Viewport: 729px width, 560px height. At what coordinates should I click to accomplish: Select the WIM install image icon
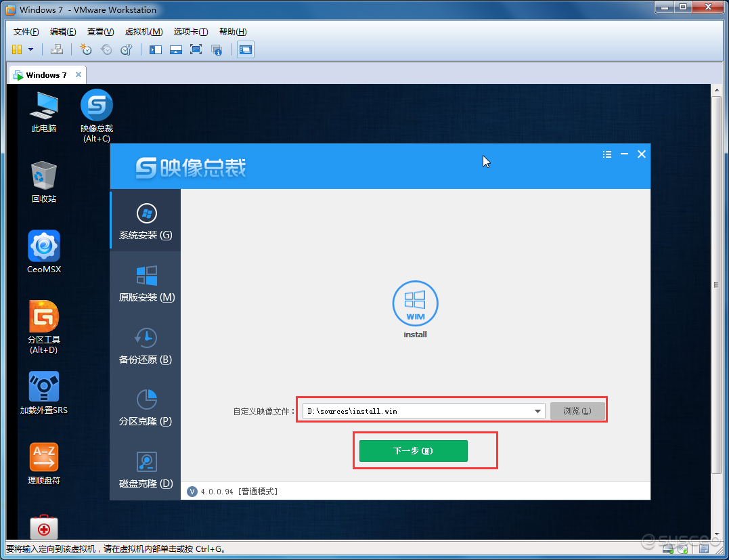[415, 309]
